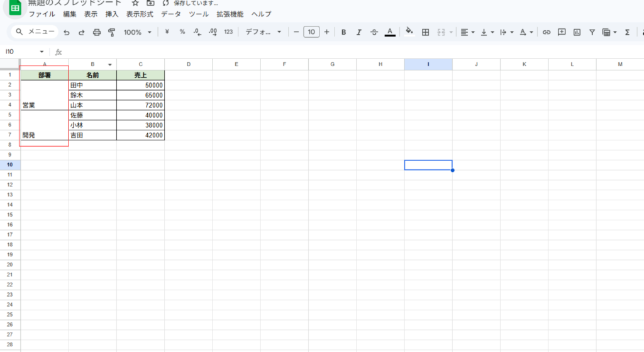This screenshot has width=644, height=352.
Task: Select the 売上 header cell
Action: (140, 75)
